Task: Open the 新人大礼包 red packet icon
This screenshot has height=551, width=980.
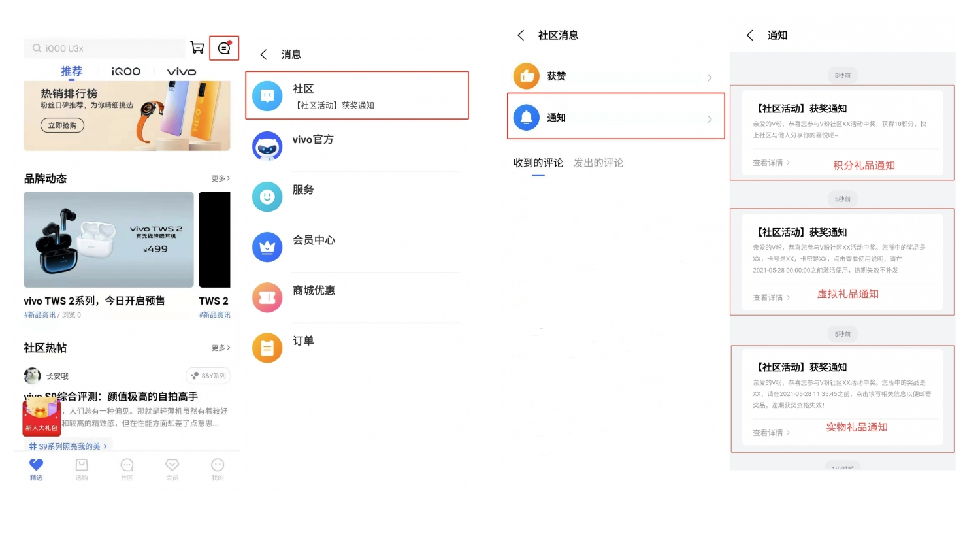Action: coord(41,418)
